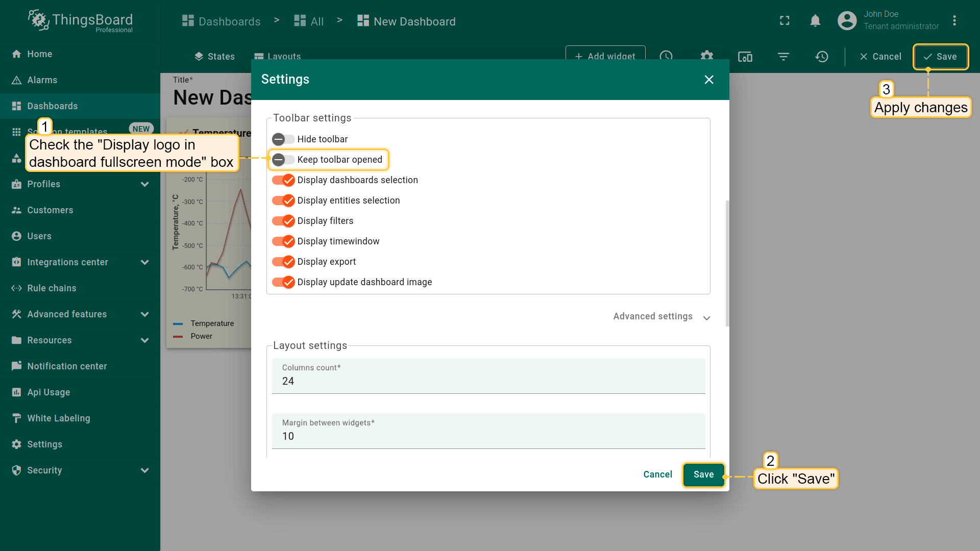This screenshot has width=980, height=551.
Task: Enable the Hide toolbar toggle
Action: tap(283, 139)
